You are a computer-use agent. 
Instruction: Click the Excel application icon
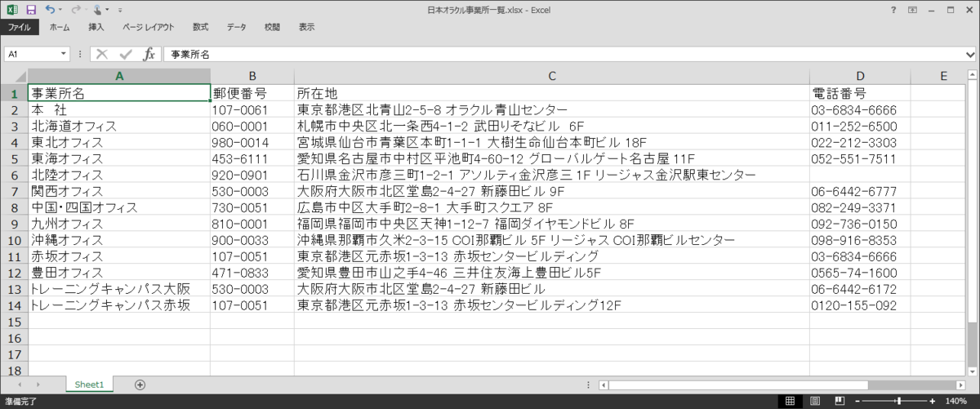pyautogui.click(x=12, y=10)
